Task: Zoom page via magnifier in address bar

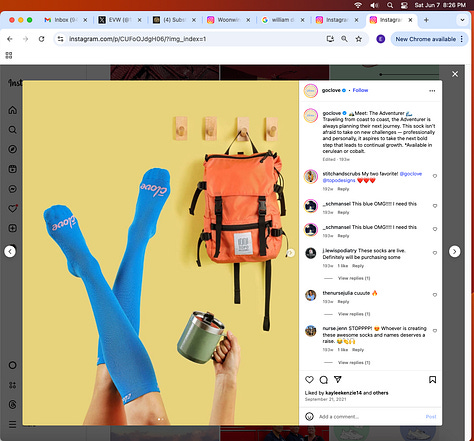Action: coord(344,39)
